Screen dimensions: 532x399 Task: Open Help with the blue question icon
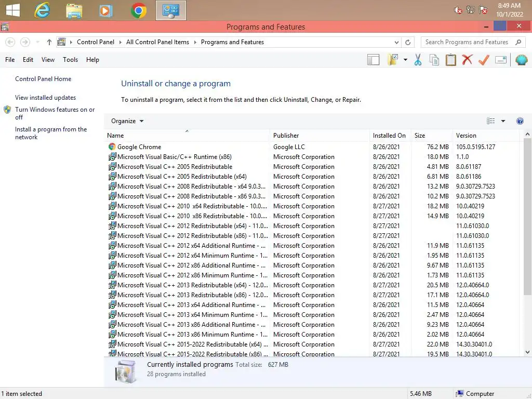tap(520, 121)
